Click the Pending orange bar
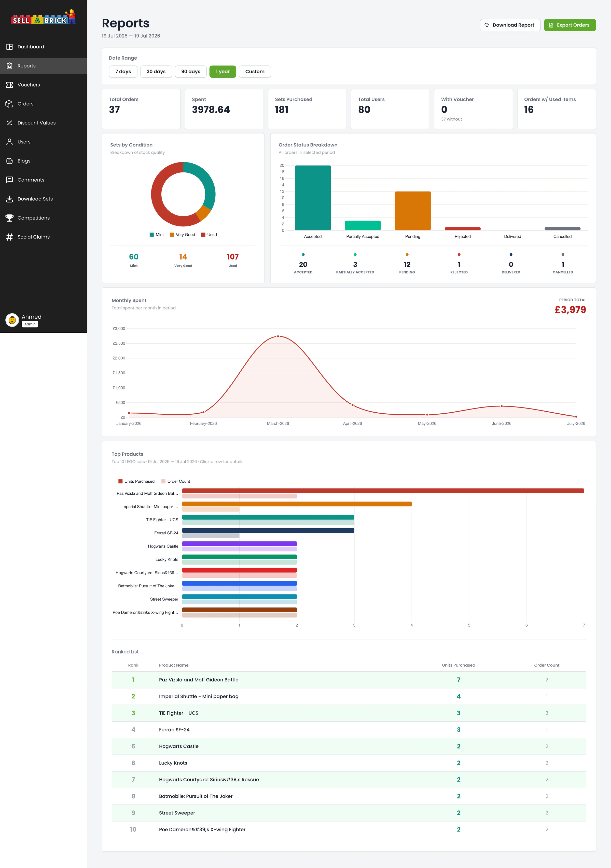This screenshot has height=868, width=611. pyautogui.click(x=413, y=211)
